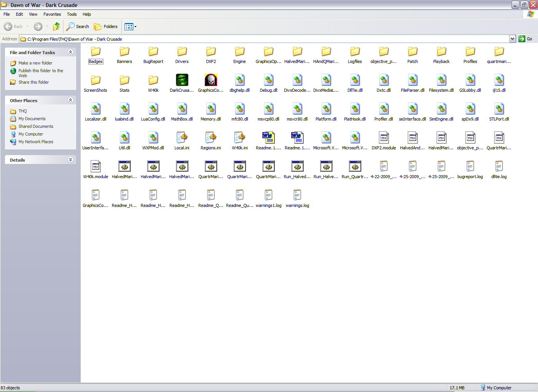
Task: Click the address bar path field
Action: pos(264,39)
